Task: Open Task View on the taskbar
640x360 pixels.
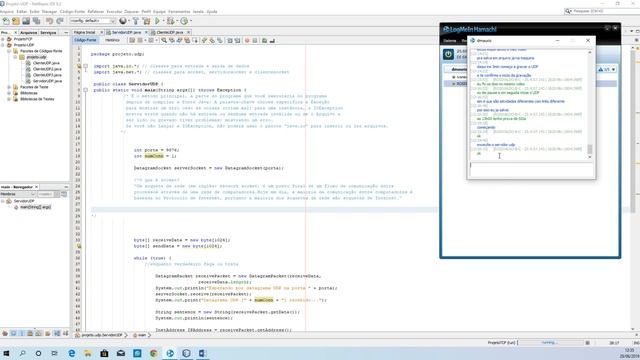Action: (54, 353)
